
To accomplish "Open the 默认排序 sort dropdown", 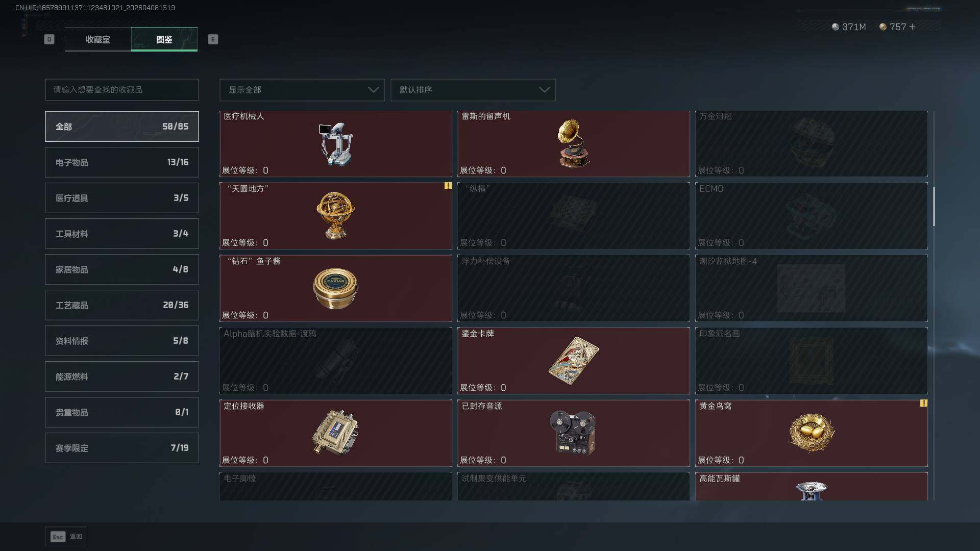I will [x=473, y=90].
